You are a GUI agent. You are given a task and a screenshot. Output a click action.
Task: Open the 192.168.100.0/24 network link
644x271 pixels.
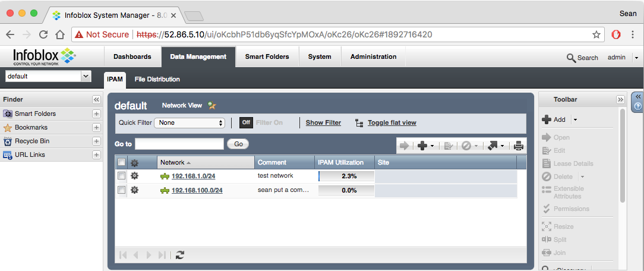[197, 190]
